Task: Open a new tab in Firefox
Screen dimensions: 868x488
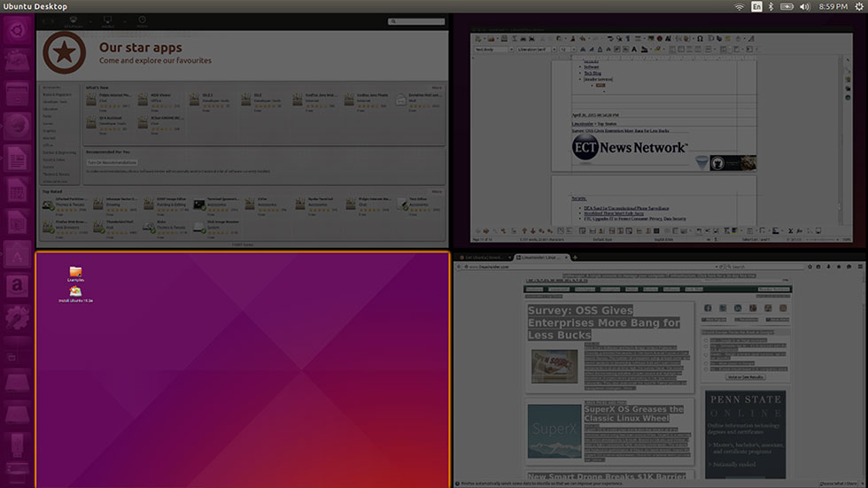Action: [x=575, y=257]
